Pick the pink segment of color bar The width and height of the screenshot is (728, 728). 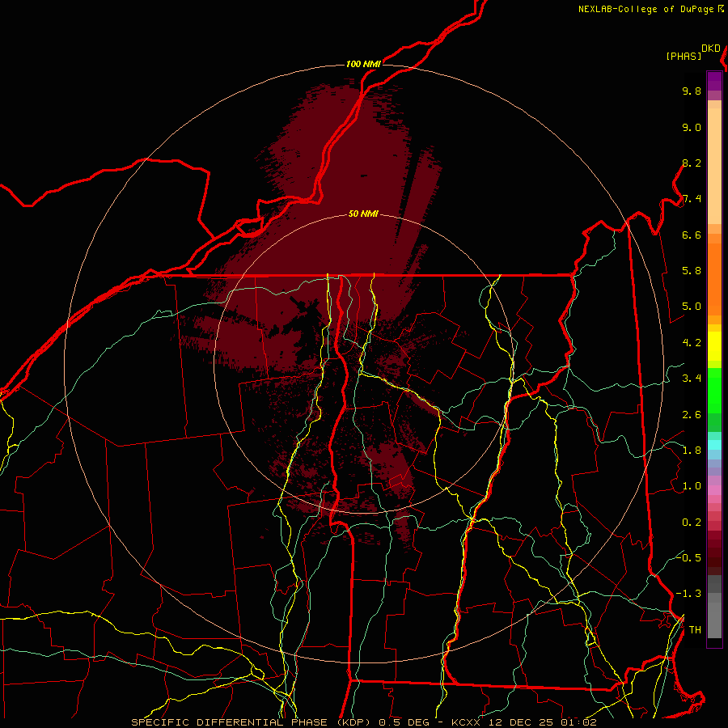(x=714, y=490)
